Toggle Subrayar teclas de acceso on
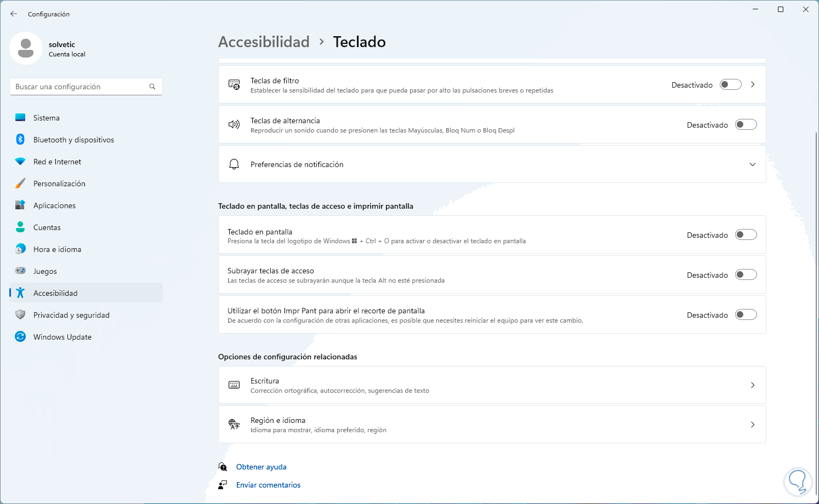This screenshot has width=819, height=504. click(746, 275)
